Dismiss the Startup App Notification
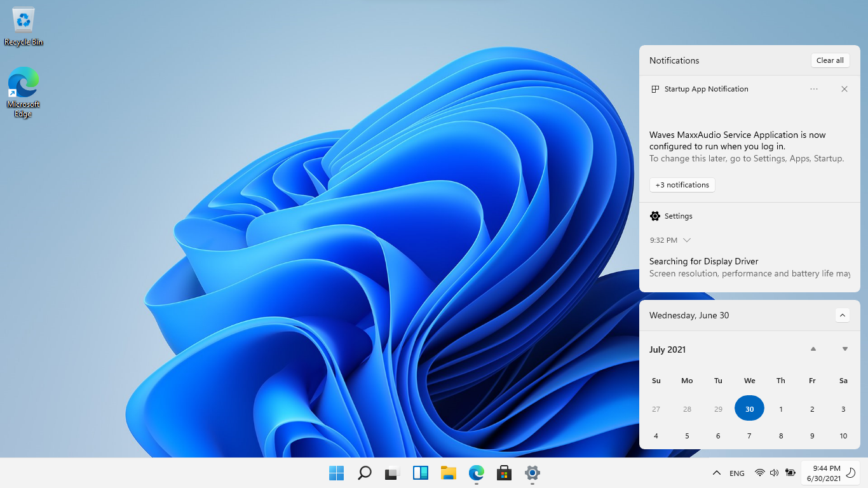The width and height of the screenshot is (868, 488). click(x=844, y=89)
